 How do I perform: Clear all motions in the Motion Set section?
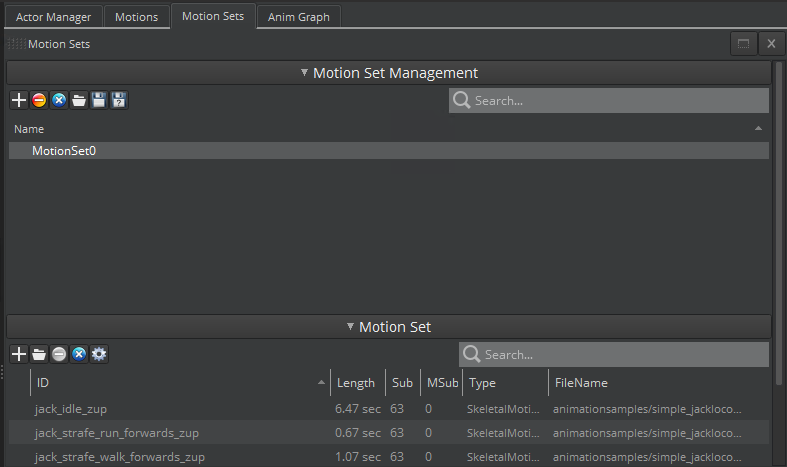79,354
